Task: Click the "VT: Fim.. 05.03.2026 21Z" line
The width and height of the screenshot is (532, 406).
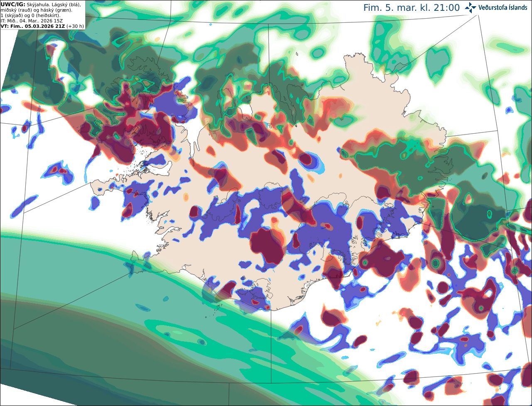Action: pyautogui.click(x=32, y=26)
